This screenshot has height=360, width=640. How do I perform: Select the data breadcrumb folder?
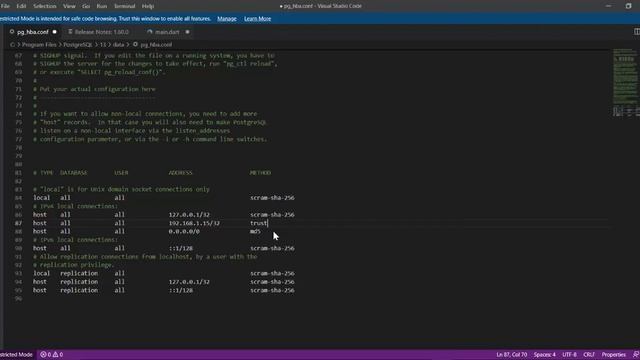point(118,44)
